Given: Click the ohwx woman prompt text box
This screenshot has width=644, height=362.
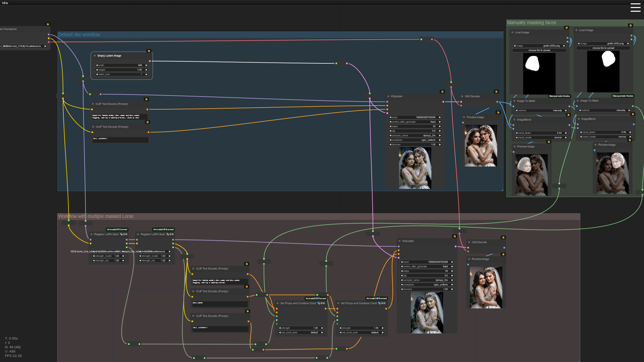Looking at the screenshot, I should (x=220, y=304).
